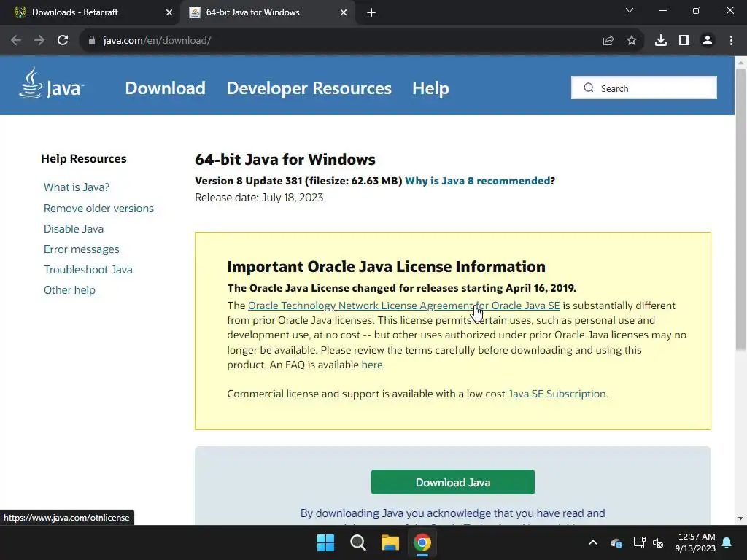The height and width of the screenshot is (560, 747).
Task: Open Oracle Technology Network License Agreement link
Action: pos(404,306)
